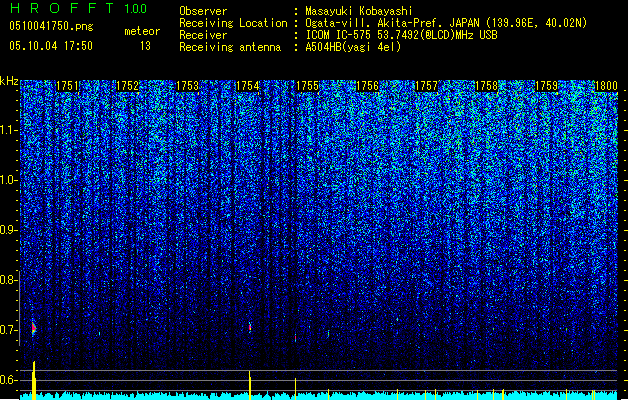Click the 0.7 kHz axis label

[x=8, y=330]
